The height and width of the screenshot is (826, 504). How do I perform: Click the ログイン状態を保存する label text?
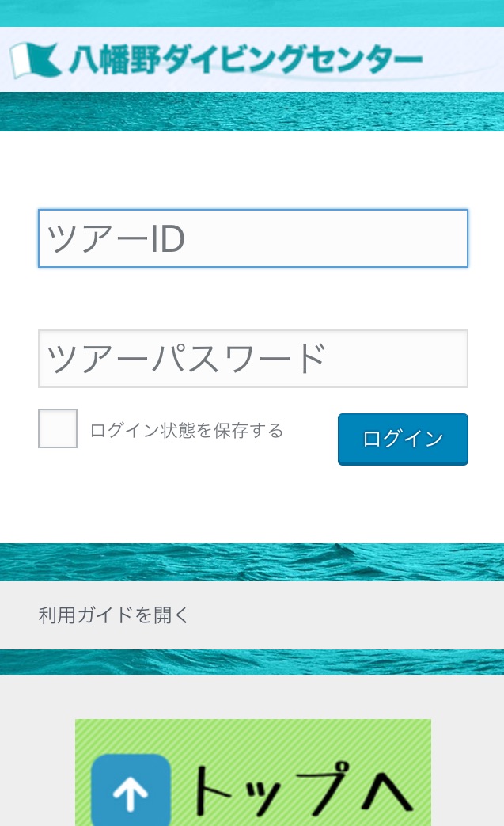[187, 431]
